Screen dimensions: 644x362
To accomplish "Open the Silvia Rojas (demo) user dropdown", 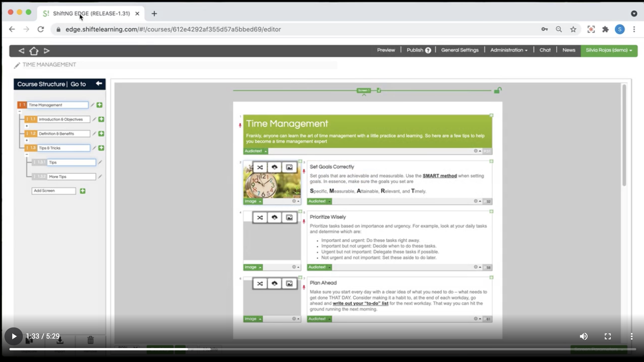I will click(x=609, y=50).
